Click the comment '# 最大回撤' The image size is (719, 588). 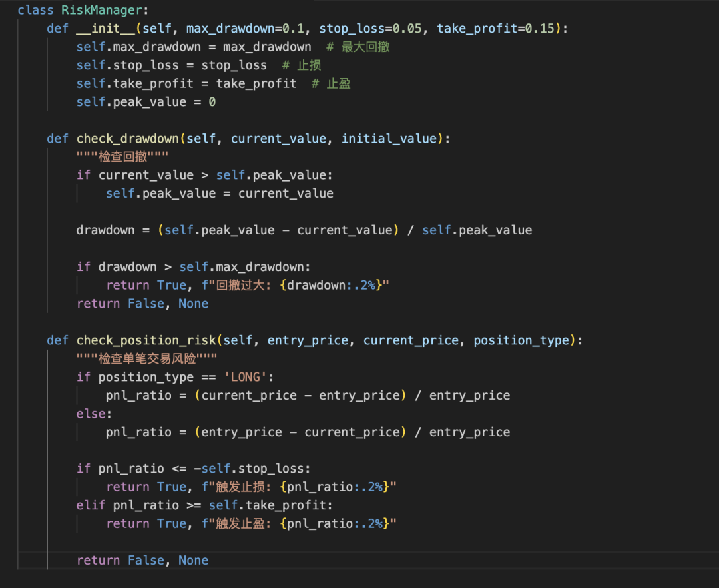click(358, 47)
